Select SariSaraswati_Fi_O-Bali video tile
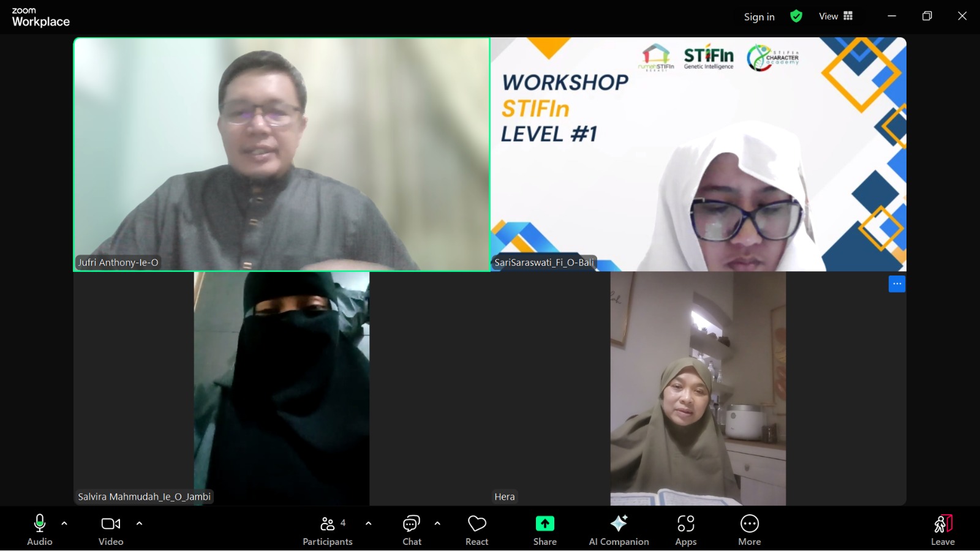This screenshot has width=980, height=551. click(698, 154)
